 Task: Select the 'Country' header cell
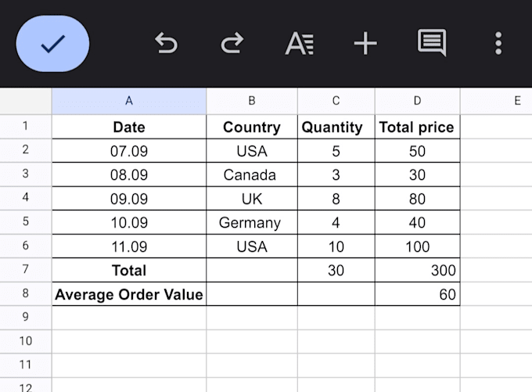252,127
